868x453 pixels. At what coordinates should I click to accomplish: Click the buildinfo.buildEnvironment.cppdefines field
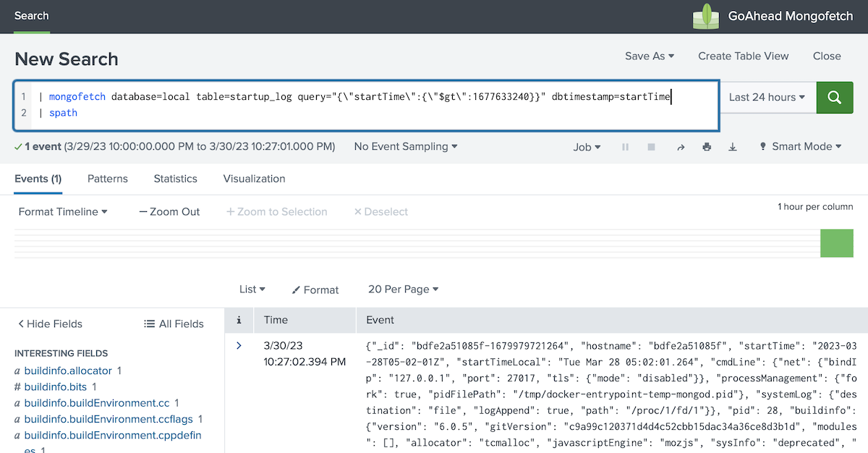[x=112, y=442]
